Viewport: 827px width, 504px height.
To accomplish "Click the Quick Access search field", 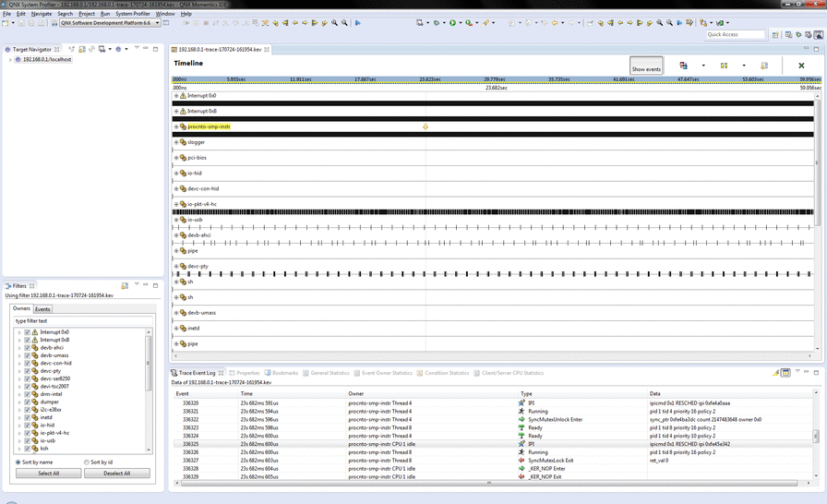I will point(735,34).
